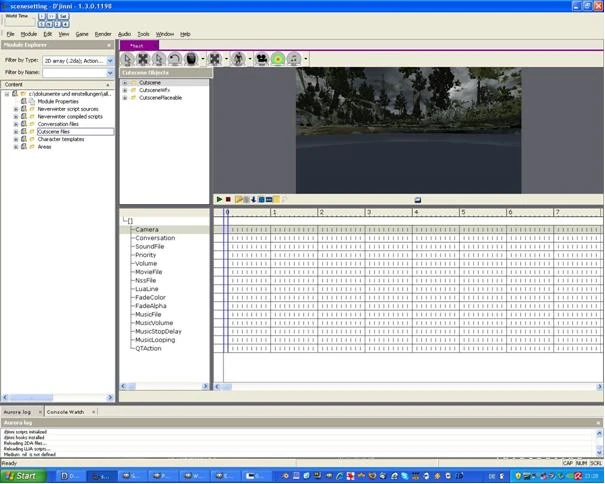Viewport: 605px width, 484px height.
Task: Click the World Time field
Action: click(x=20, y=22)
